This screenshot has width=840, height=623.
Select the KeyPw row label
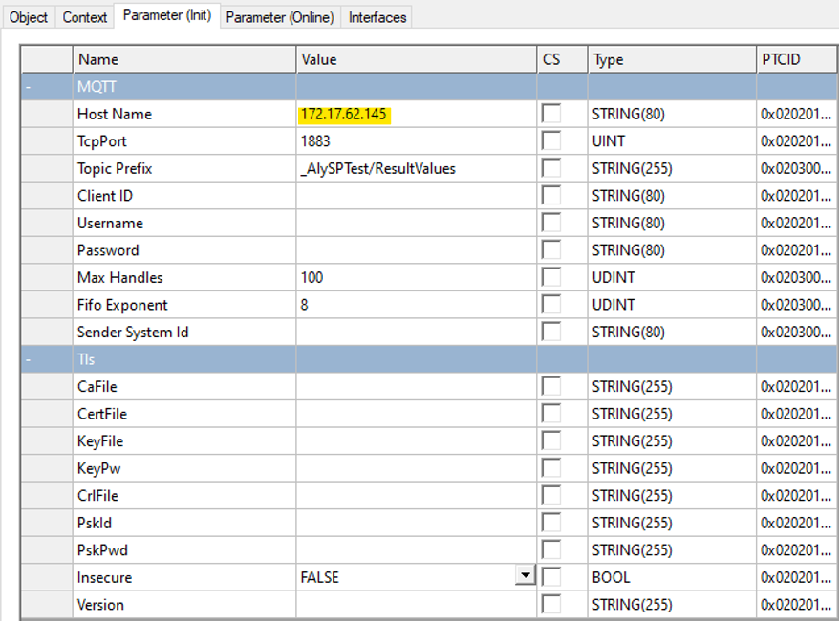tap(99, 469)
